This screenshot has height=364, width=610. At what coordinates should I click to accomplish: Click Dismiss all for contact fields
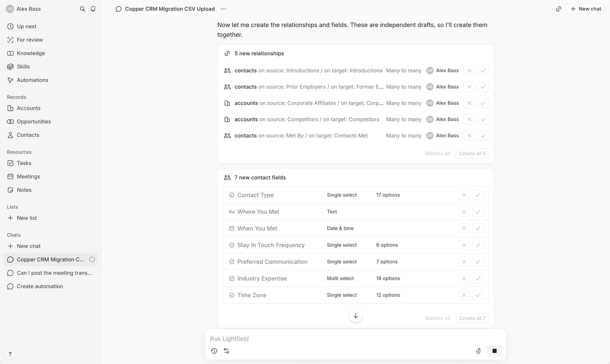437,318
